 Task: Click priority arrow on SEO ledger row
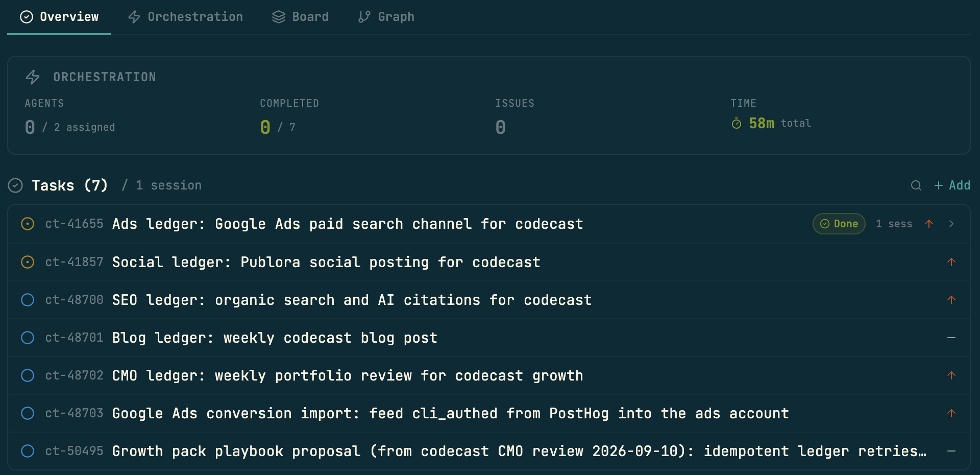coord(951,300)
